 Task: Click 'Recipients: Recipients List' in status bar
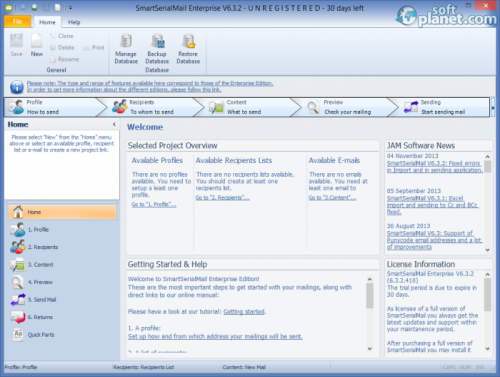144,367
